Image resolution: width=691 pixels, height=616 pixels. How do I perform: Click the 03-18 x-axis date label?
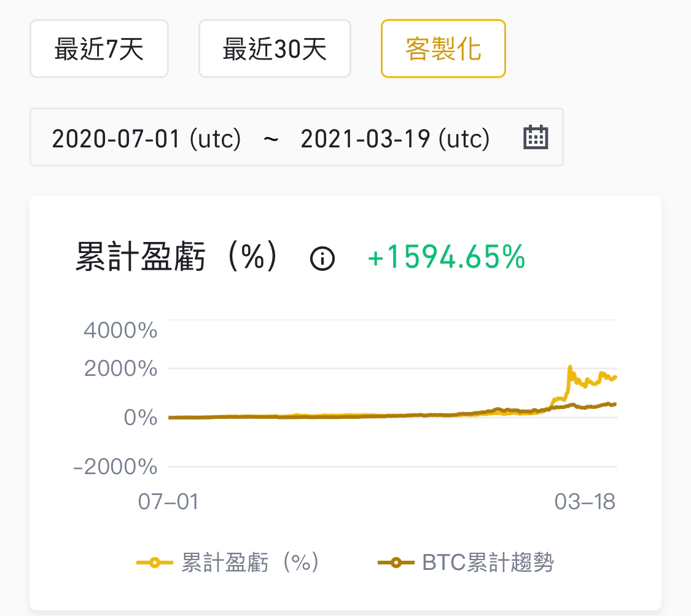[585, 501]
